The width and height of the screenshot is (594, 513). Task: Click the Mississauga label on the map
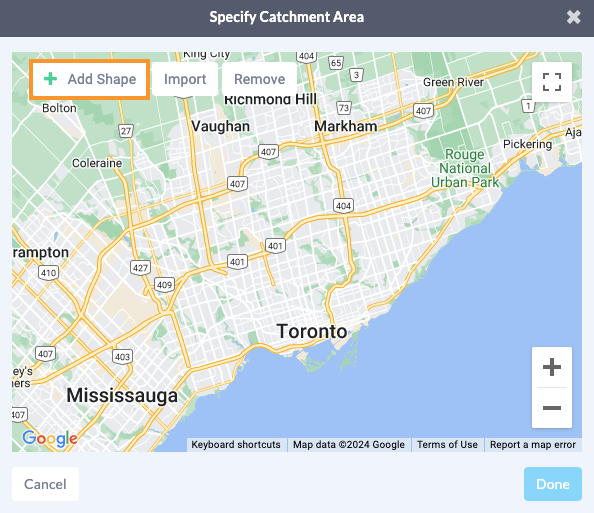pyautogui.click(x=122, y=396)
